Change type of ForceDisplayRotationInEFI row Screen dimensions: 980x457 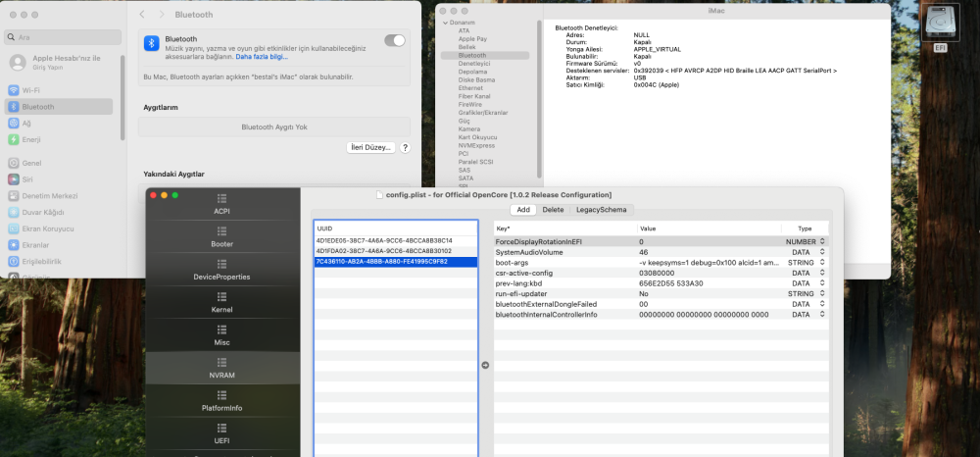click(x=822, y=241)
